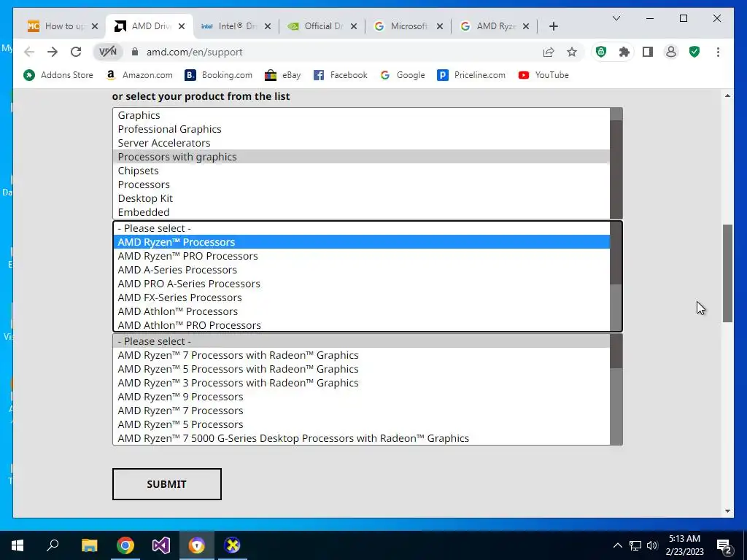
Task: Open the Priceline.com bookmark
Action: coord(471,75)
